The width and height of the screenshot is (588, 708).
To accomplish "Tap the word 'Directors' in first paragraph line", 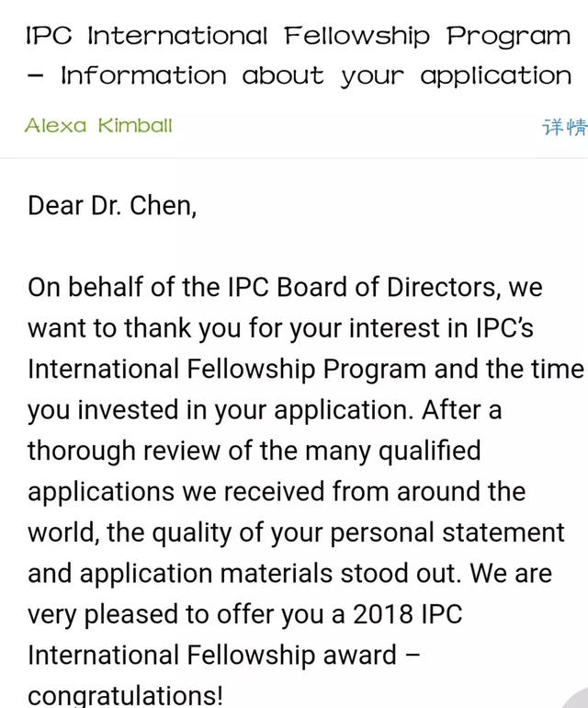I will pyautogui.click(x=441, y=287).
